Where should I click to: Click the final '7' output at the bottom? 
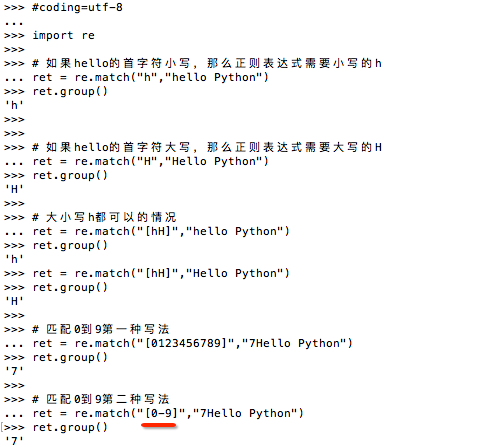coord(14,441)
